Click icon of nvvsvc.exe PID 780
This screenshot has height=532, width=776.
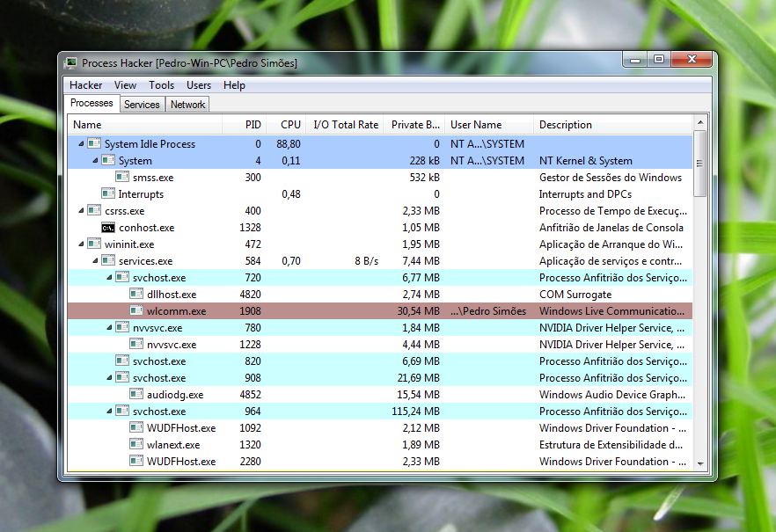(x=122, y=327)
